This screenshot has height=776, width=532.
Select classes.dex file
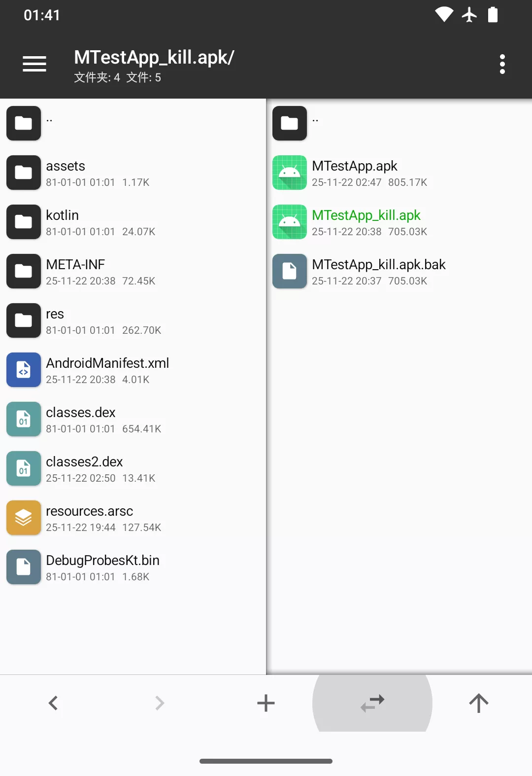[133, 419]
